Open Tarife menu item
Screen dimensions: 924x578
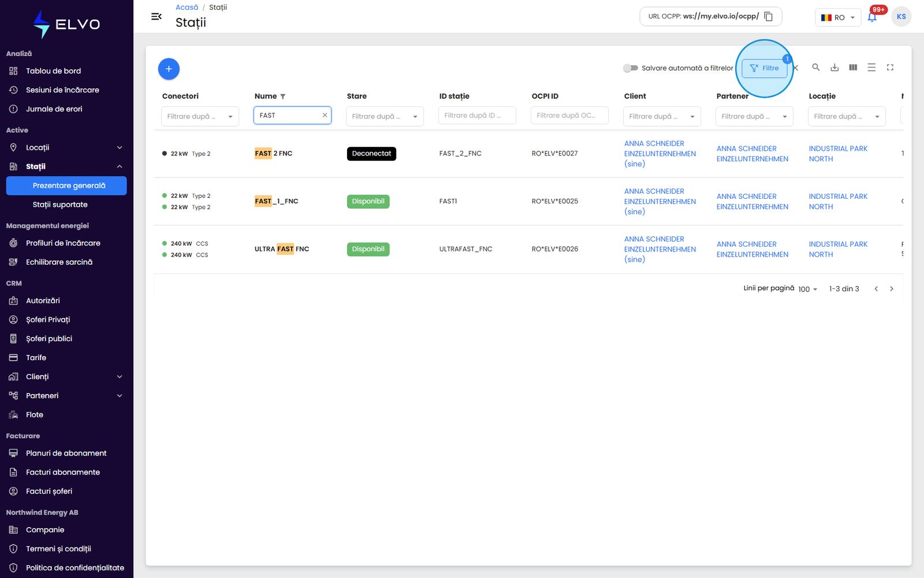66,358
